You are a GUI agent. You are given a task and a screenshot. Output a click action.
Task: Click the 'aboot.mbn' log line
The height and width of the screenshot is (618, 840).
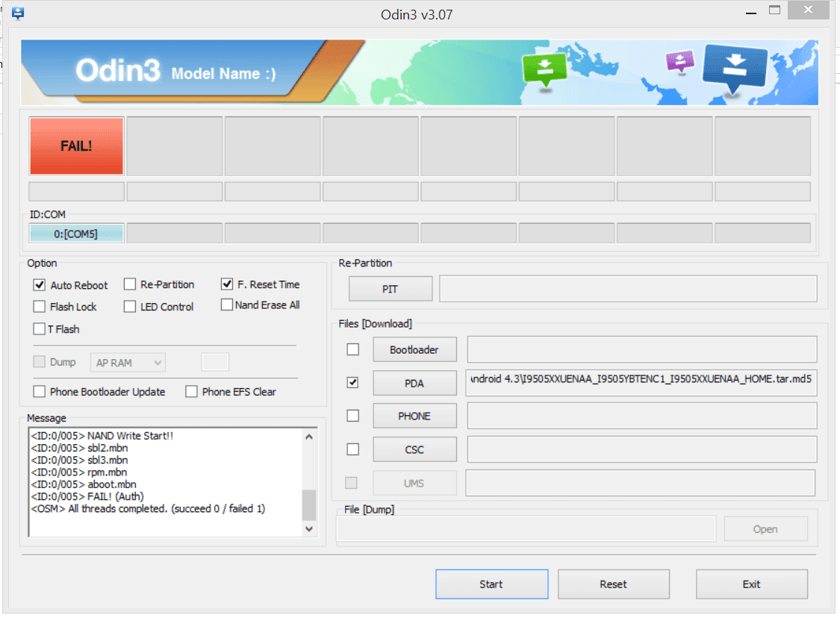tap(84, 484)
